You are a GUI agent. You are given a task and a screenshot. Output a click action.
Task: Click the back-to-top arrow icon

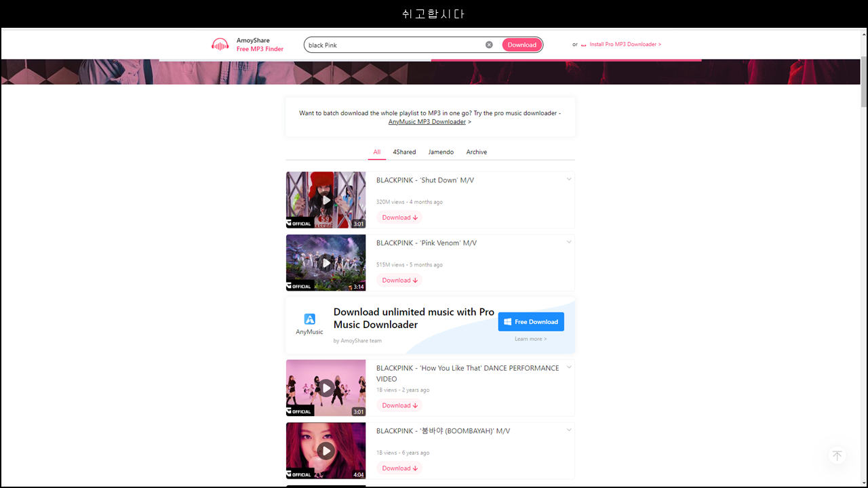[837, 455]
